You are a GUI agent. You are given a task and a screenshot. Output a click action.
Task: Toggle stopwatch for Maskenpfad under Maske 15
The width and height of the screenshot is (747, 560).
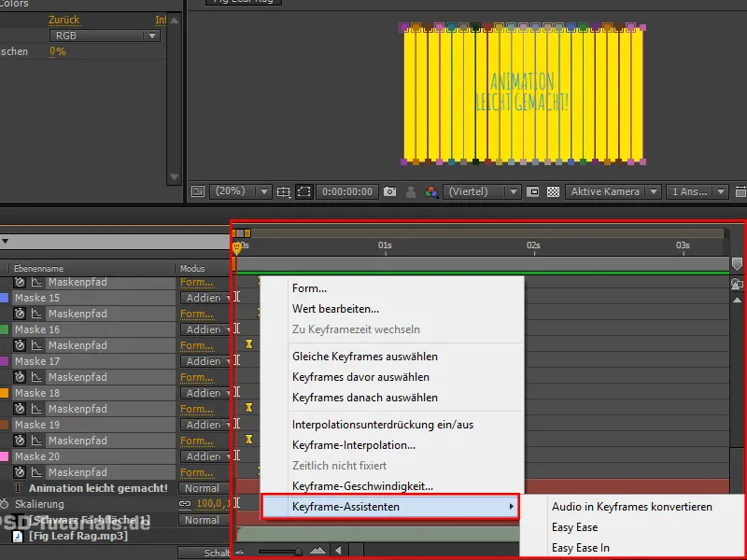coord(20,314)
